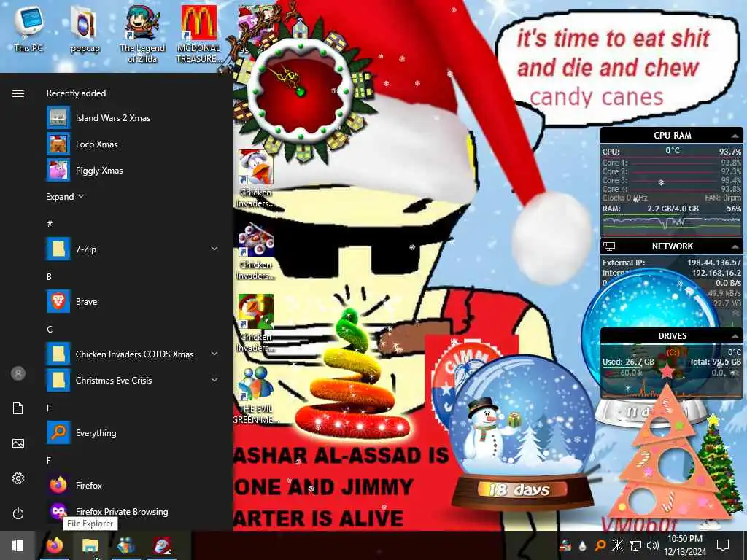Open the Christmas Eve Crisis folder icon
Viewport: 747px width, 560px height.
(58, 380)
